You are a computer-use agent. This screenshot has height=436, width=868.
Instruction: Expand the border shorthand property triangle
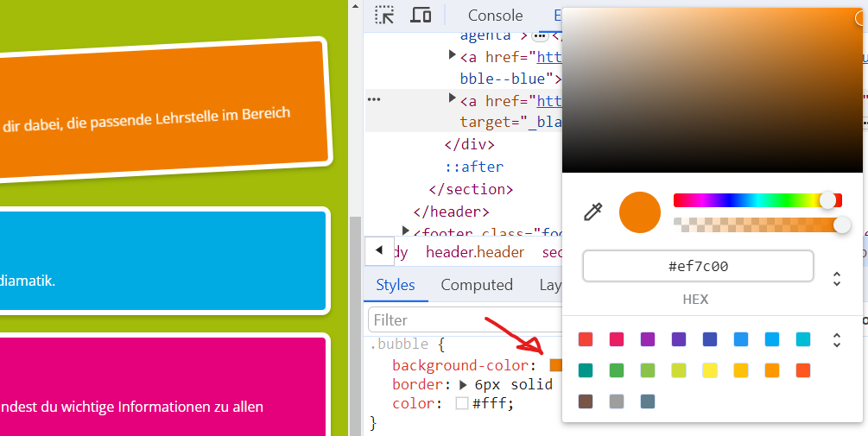coord(462,384)
